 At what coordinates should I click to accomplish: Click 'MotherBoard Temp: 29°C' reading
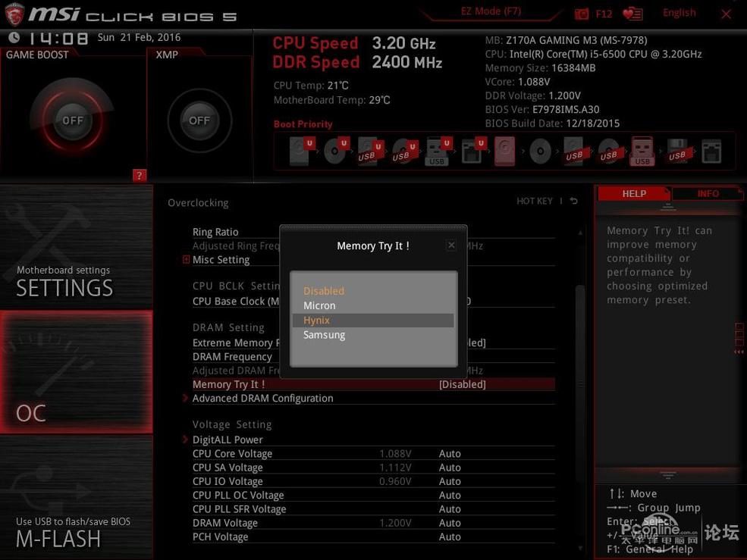point(331,100)
